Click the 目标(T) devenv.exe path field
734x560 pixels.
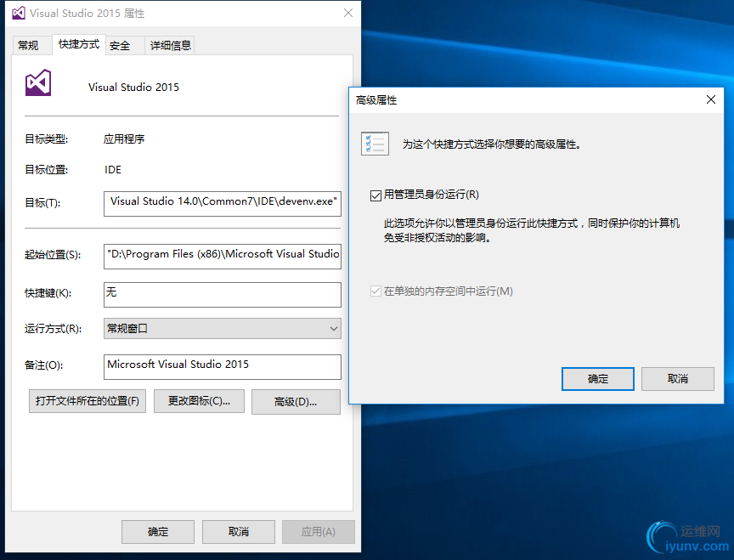pos(223,204)
